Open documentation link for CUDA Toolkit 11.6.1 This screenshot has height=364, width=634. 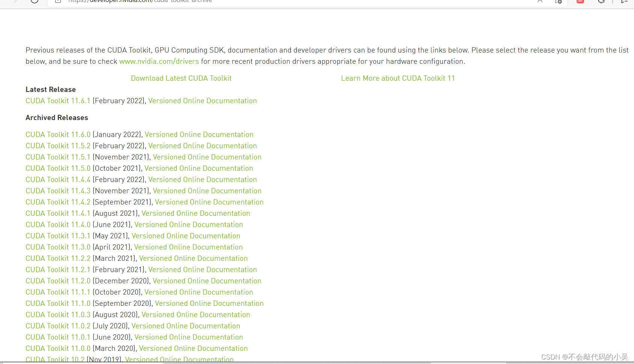point(203,101)
